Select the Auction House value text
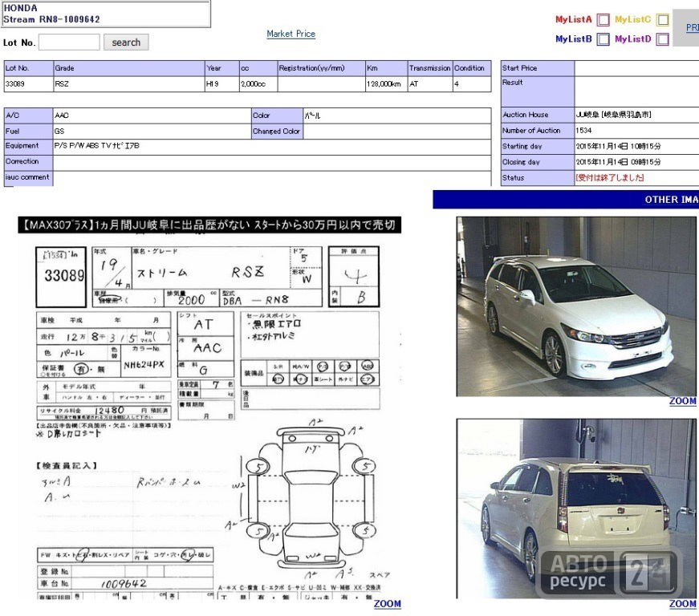The height and width of the screenshot is (616, 699). pyautogui.click(x=613, y=115)
